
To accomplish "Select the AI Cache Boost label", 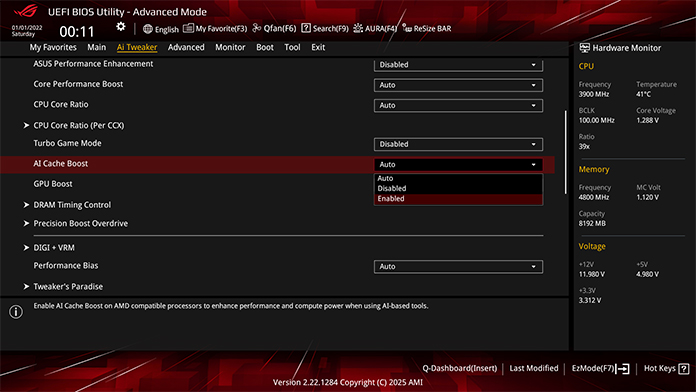I will [60, 163].
